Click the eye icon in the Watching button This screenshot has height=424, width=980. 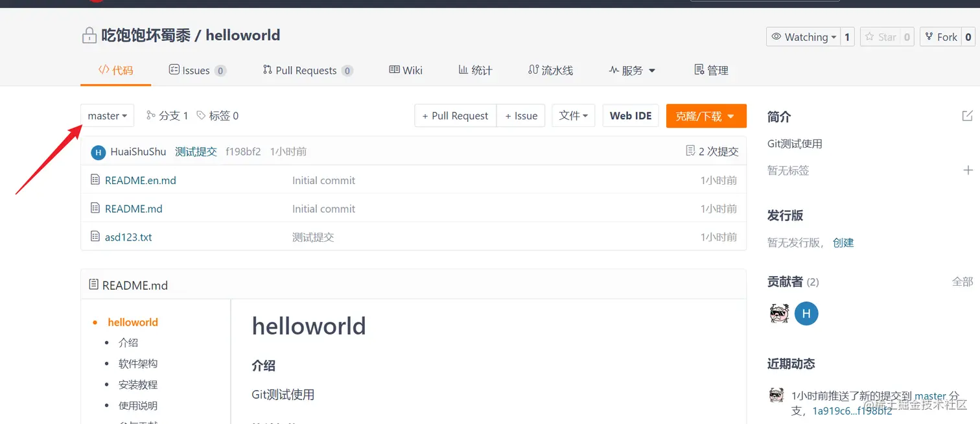point(776,37)
